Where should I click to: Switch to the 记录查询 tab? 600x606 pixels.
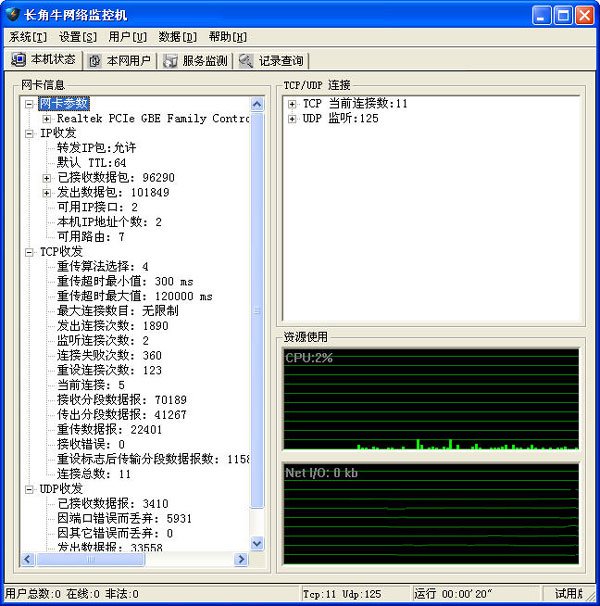(x=272, y=61)
